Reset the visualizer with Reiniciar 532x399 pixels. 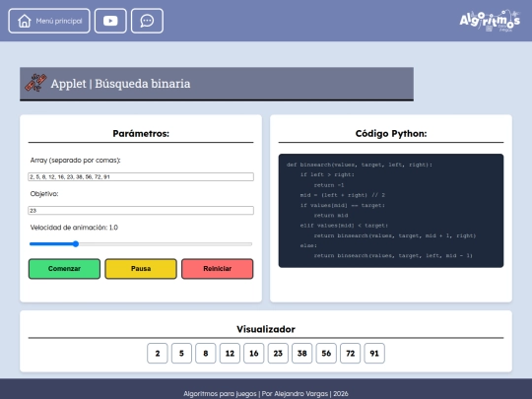[218, 269]
